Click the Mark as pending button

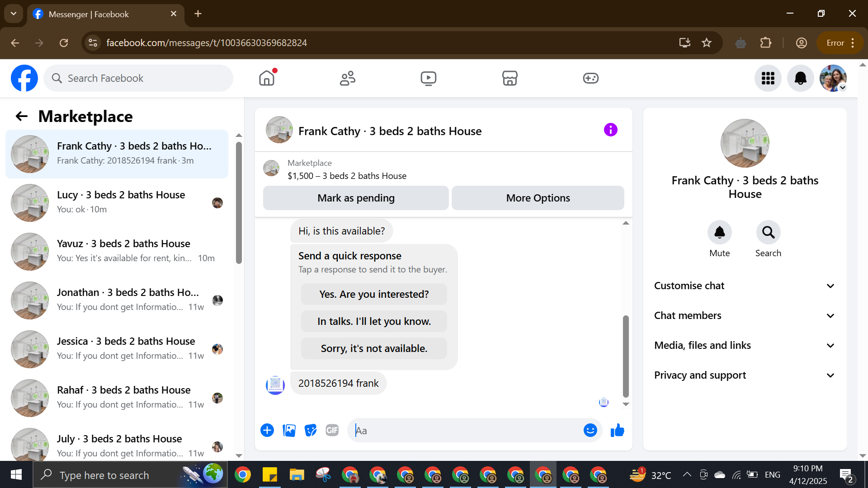[356, 198]
